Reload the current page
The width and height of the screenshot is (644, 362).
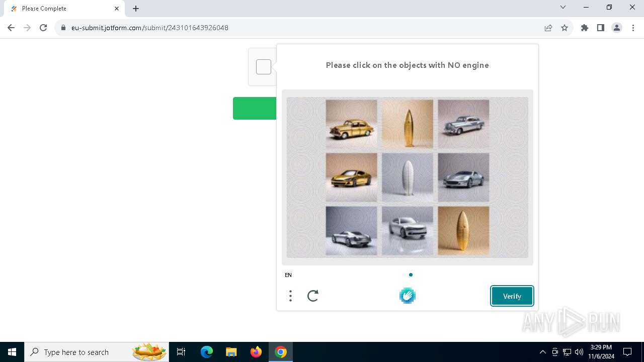pyautogui.click(x=43, y=28)
